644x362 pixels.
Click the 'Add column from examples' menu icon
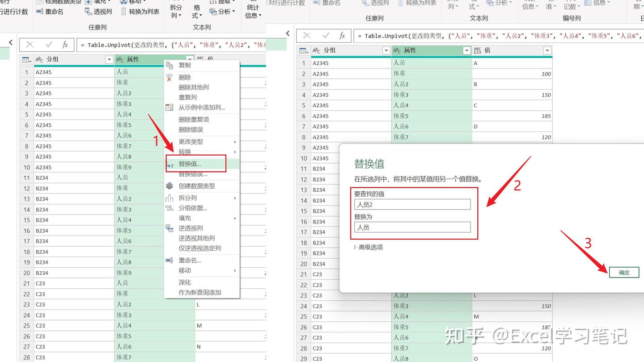pos(169,107)
